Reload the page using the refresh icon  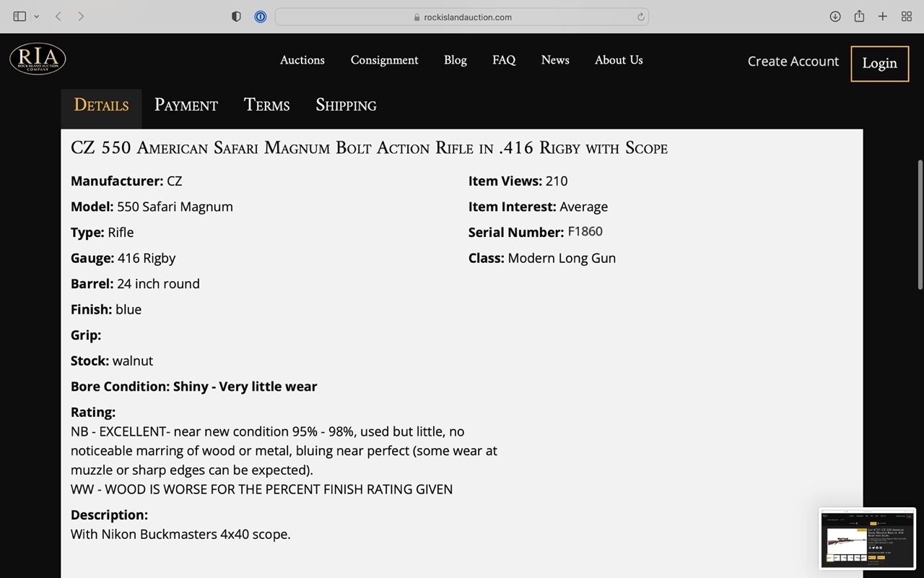640,17
